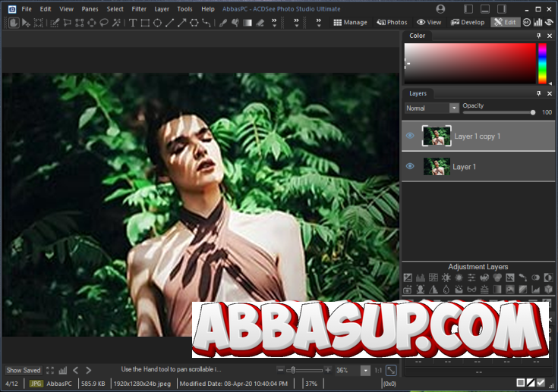Screen dimensions: 558x392
Task: Open the Edit menu
Action: coord(46,9)
